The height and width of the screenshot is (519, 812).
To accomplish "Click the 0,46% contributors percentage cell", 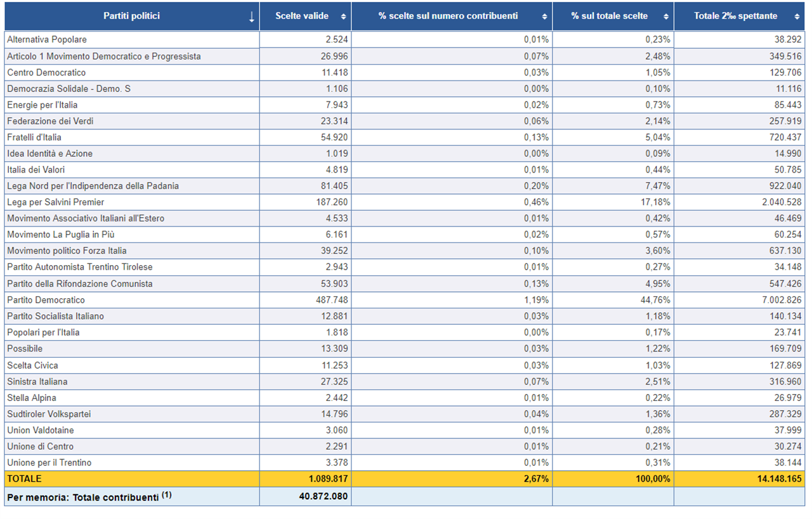I will pyautogui.click(x=537, y=202).
